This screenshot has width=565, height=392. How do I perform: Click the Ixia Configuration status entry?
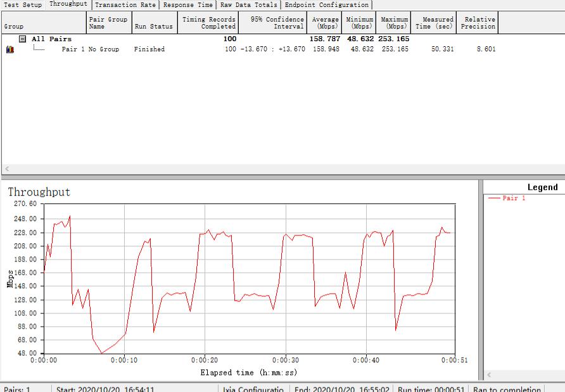pyautogui.click(x=253, y=389)
